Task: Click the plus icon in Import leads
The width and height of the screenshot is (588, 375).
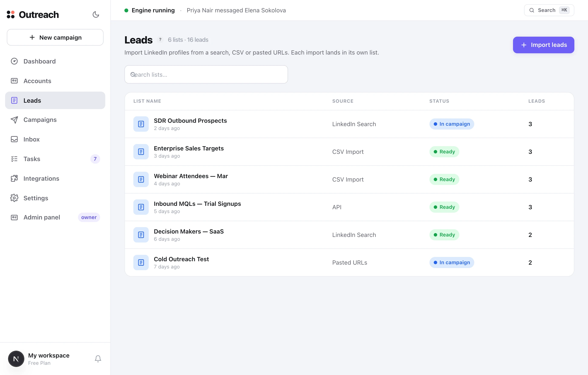Action: point(524,45)
